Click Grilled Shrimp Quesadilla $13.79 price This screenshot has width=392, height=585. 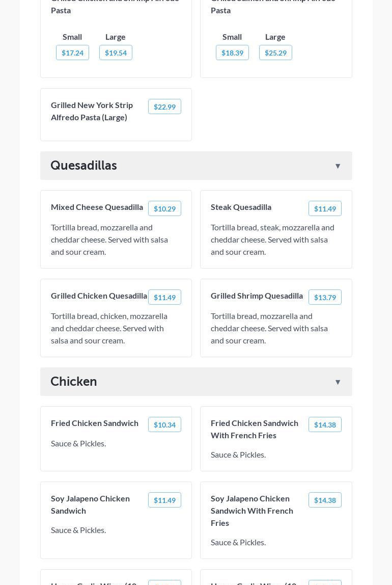(325, 298)
